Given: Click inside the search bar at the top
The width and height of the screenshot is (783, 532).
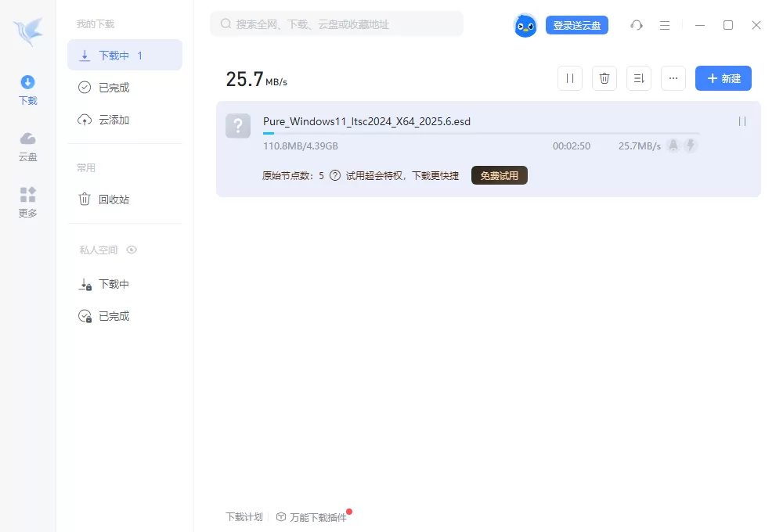Looking at the screenshot, I should point(337,24).
